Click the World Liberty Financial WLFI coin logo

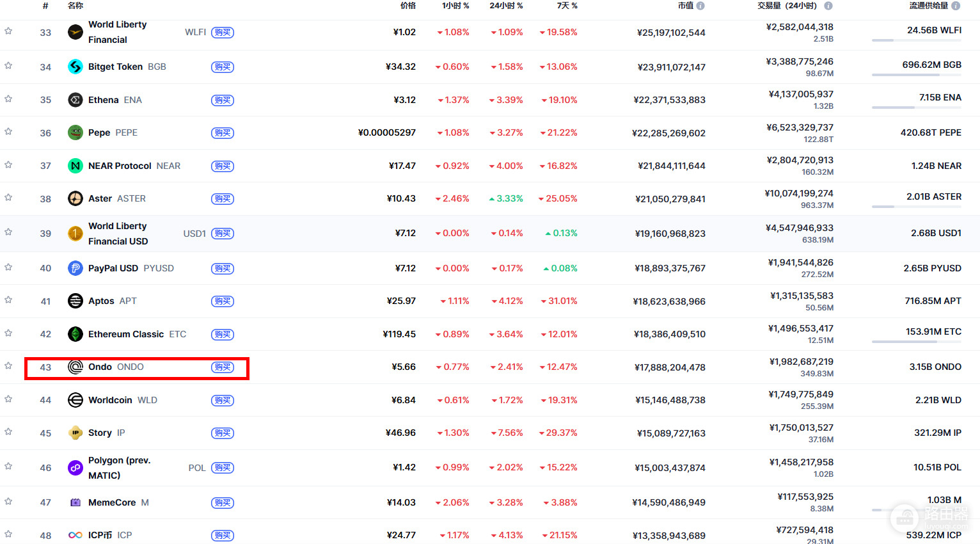coord(75,32)
